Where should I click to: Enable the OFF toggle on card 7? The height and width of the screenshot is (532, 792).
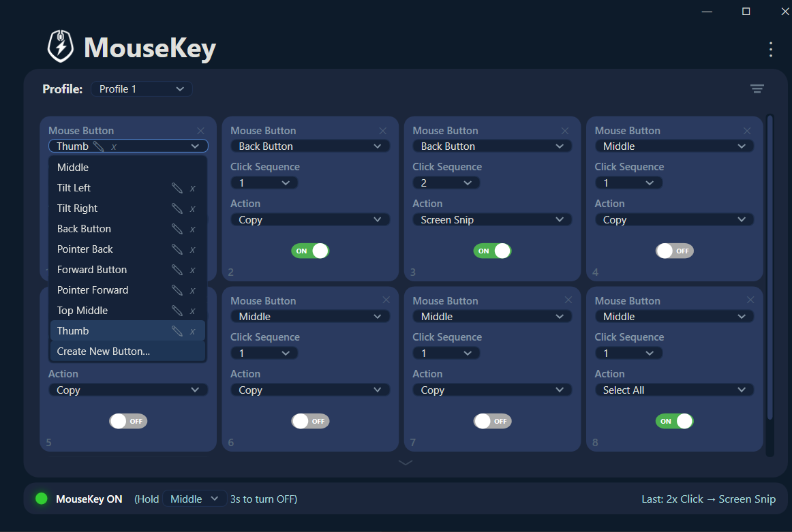pyautogui.click(x=492, y=421)
